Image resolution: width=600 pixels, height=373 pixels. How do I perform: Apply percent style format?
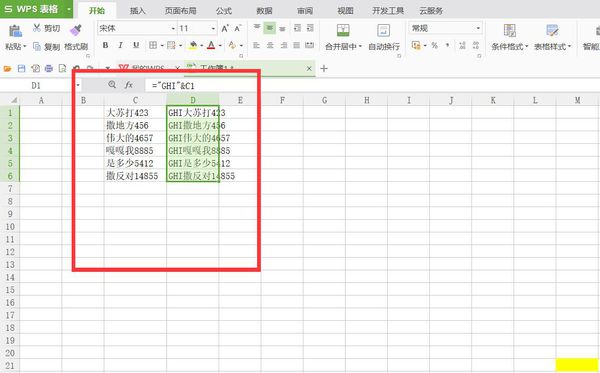pyautogui.click(x=434, y=46)
